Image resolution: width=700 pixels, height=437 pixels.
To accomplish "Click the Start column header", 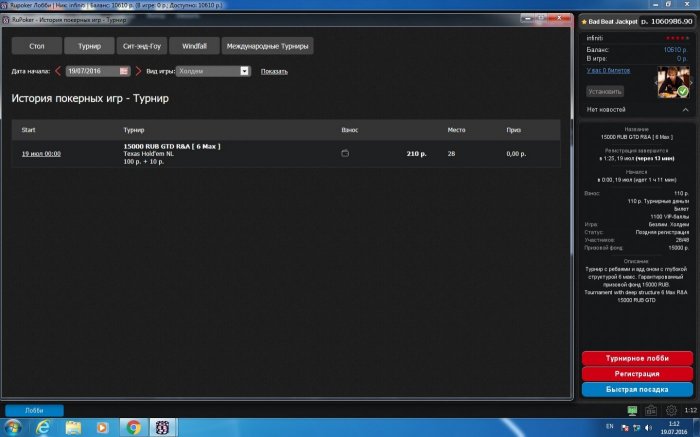I will coord(28,130).
